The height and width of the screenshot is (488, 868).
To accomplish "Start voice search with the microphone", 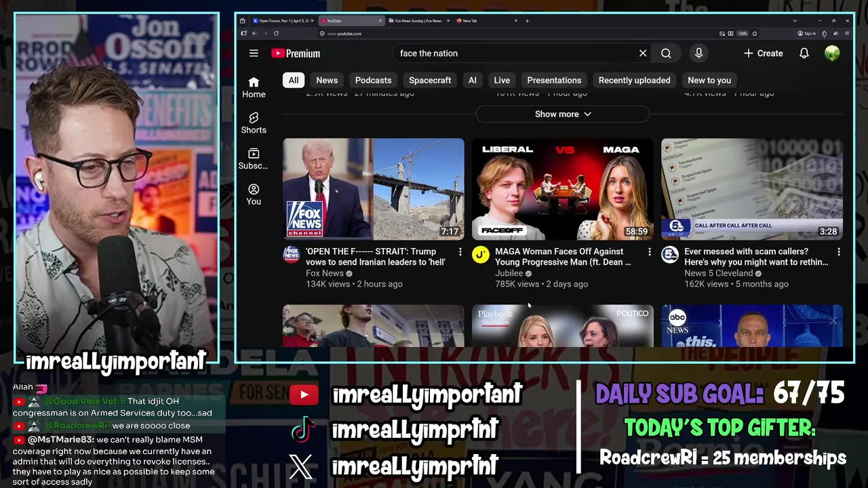I will coord(698,54).
